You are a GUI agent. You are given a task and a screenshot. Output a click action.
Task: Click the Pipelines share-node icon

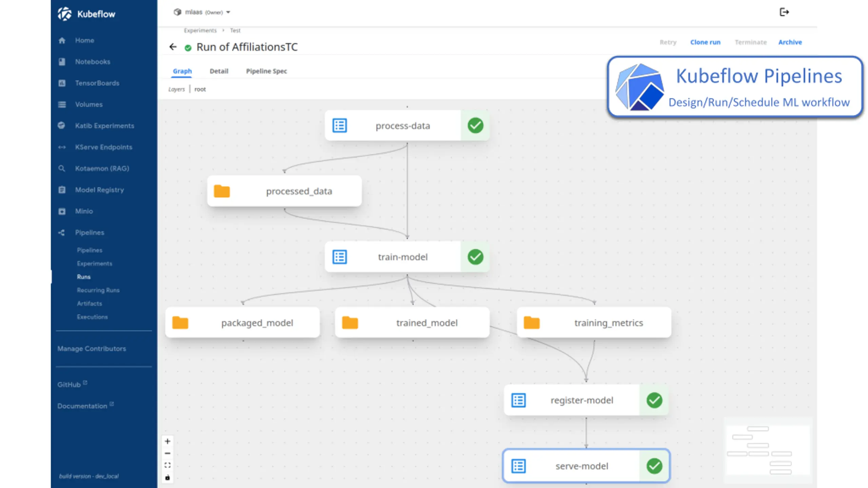[x=61, y=232]
